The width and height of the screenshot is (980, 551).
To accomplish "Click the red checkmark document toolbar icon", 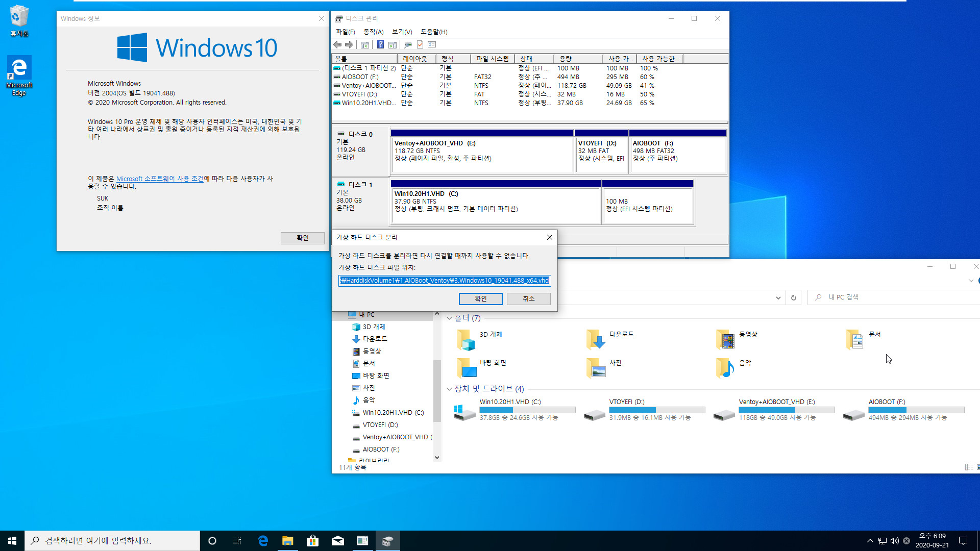I will click(420, 45).
